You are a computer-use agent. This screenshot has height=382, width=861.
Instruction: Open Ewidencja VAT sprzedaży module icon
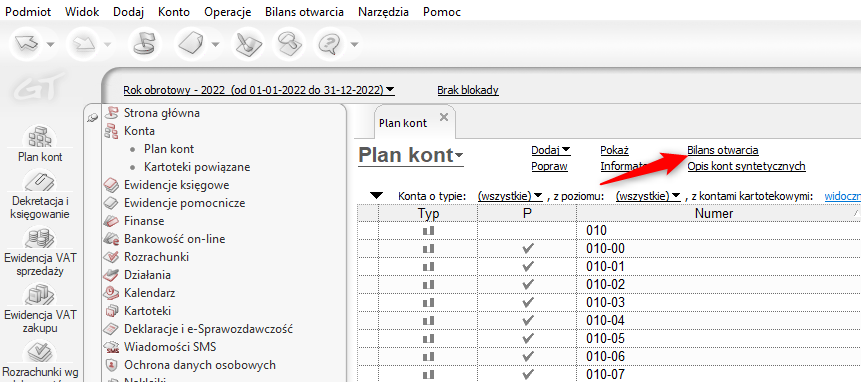pos(40,239)
